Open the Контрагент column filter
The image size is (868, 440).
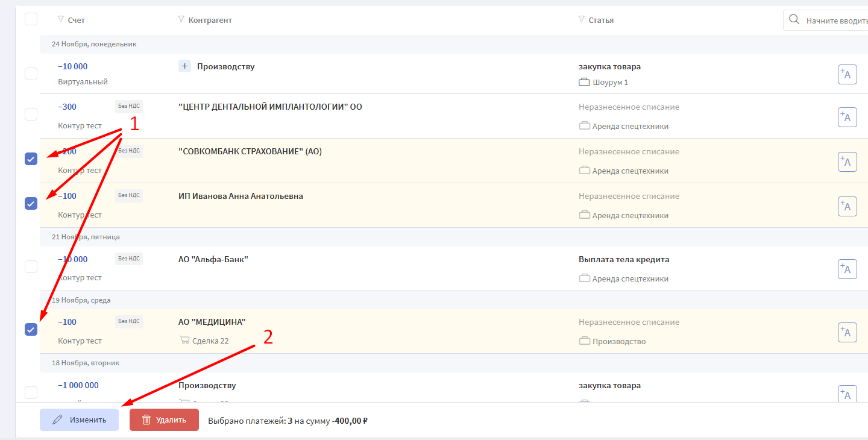pos(181,20)
